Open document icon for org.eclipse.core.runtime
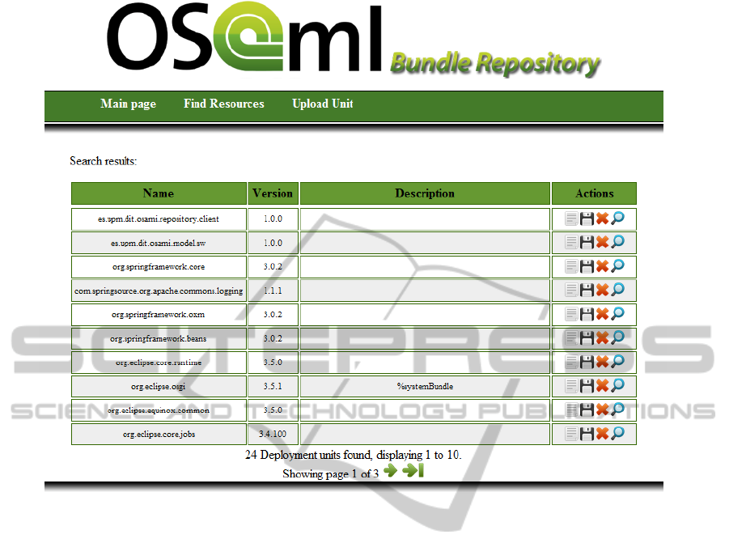This screenshot has width=729, height=560. coord(571,362)
